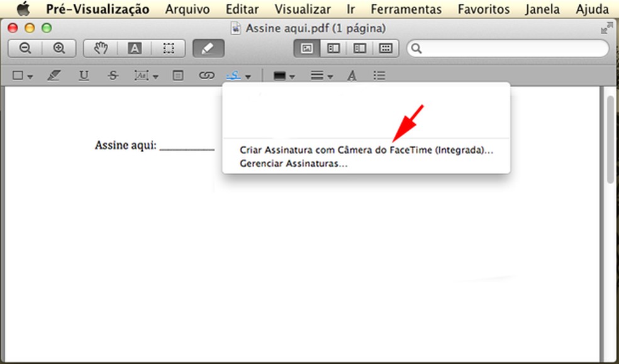Select the Highlight text tool
Viewport: 619px width, 364px height.
pyautogui.click(x=53, y=75)
